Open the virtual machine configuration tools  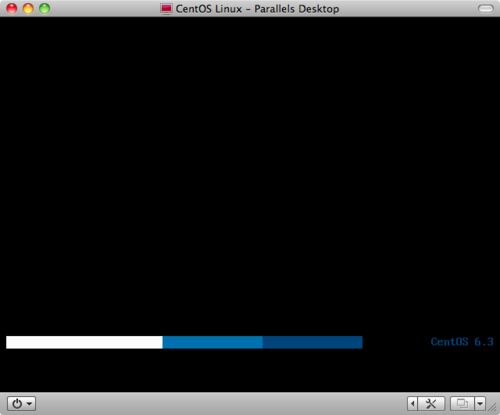pos(431,404)
